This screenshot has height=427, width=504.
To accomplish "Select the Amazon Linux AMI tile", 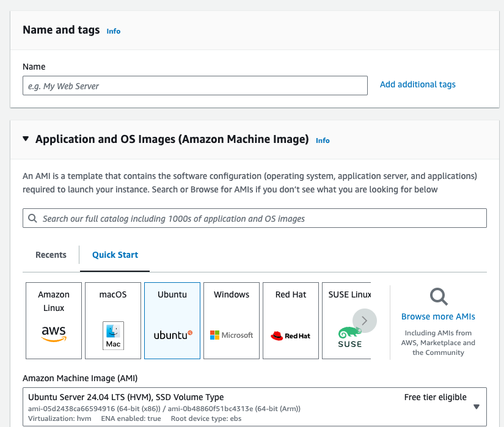I will (54, 321).
